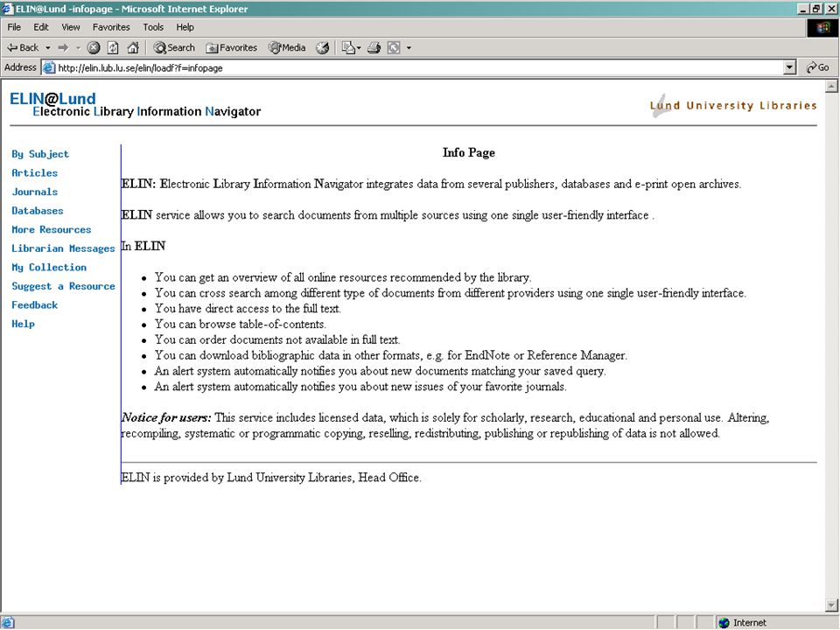Image resolution: width=840 pixels, height=630 pixels.
Task: Click the Mail toolbar icon
Action: tap(348, 47)
